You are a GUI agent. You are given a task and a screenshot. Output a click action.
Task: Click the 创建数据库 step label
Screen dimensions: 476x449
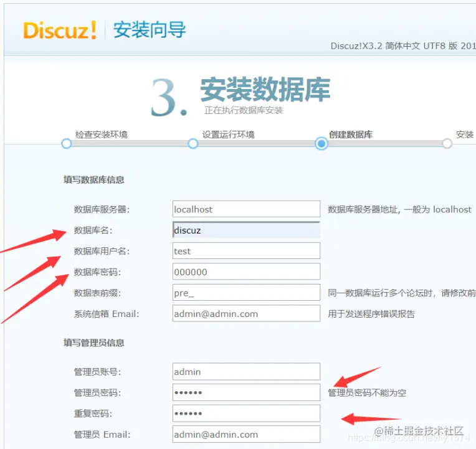351,135
